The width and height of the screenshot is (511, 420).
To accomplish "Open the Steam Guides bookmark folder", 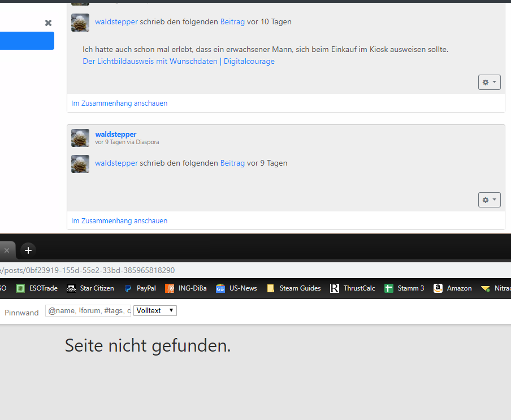I will (294, 288).
